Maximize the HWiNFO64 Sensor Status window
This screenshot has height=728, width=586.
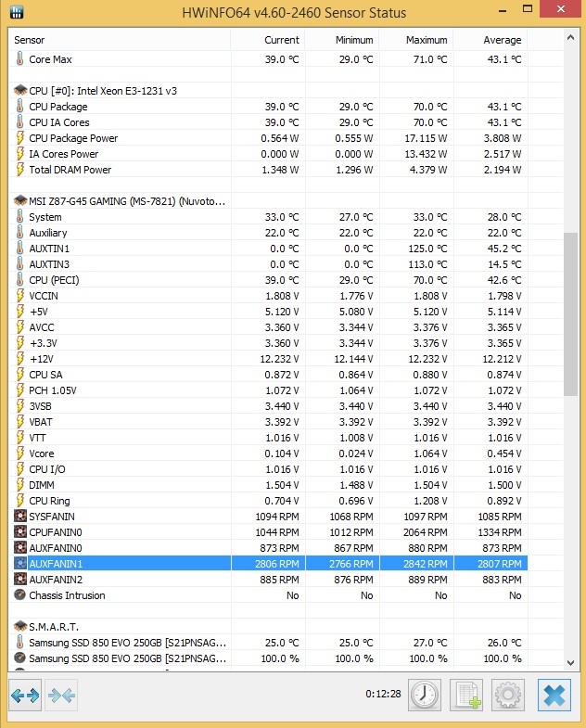pyautogui.click(x=528, y=9)
